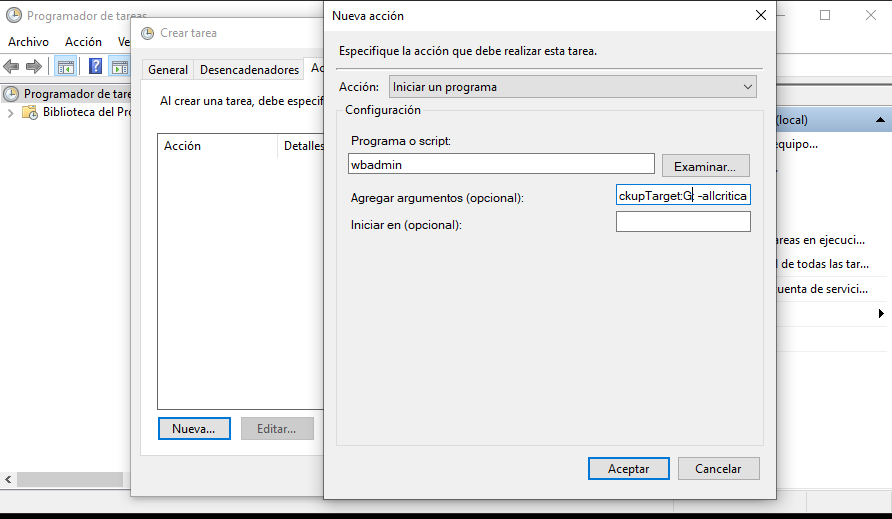Open the Archivo menu
The width and height of the screenshot is (892, 519).
pos(28,42)
